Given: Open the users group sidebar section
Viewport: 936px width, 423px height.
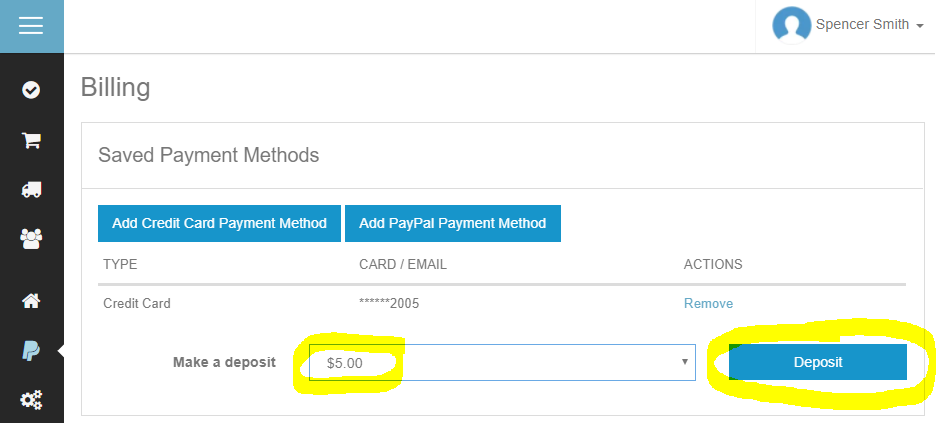Looking at the screenshot, I should (31, 239).
